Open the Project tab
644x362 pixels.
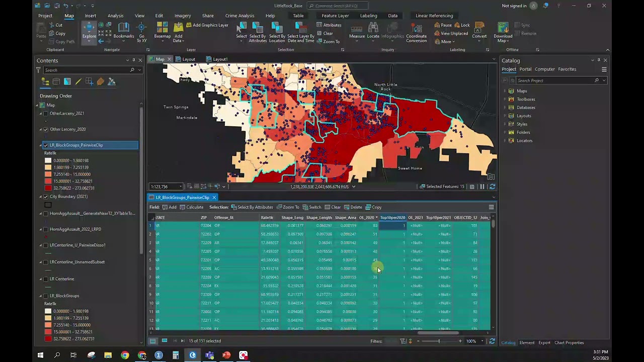click(45, 16)
